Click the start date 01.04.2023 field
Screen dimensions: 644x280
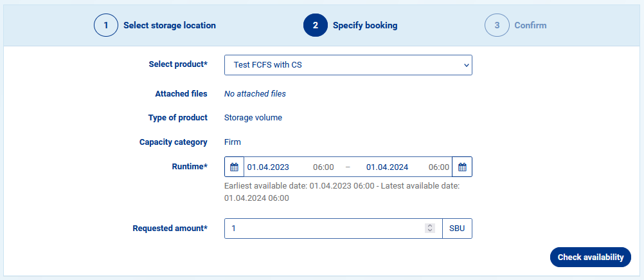[269, 167]
